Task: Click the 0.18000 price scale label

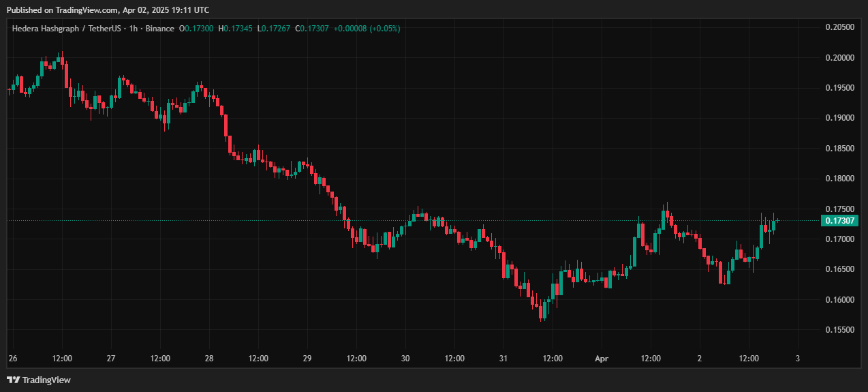Action: 840,179
